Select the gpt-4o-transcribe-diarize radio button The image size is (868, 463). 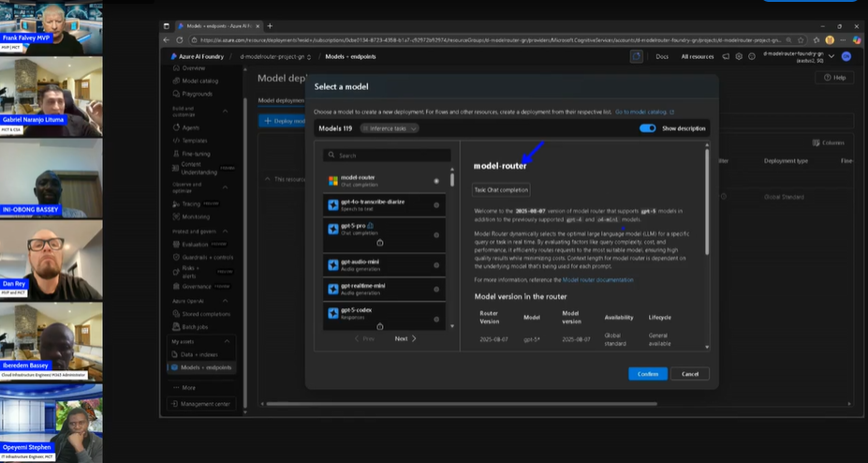[x=436, y=205]
